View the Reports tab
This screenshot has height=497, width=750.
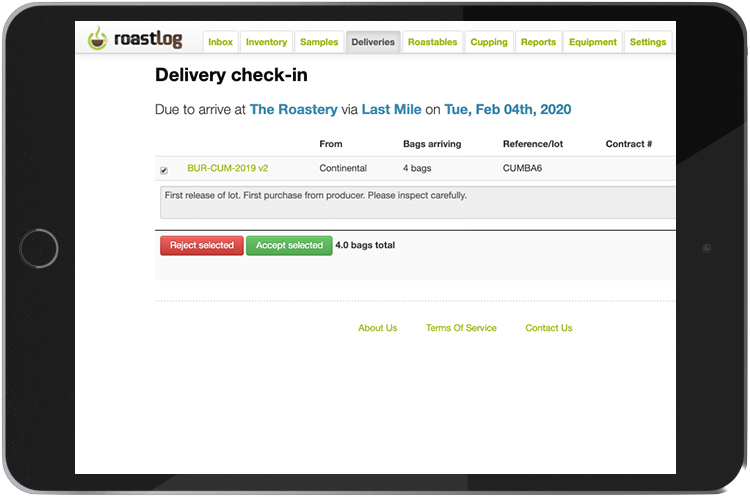coord(538,42)
